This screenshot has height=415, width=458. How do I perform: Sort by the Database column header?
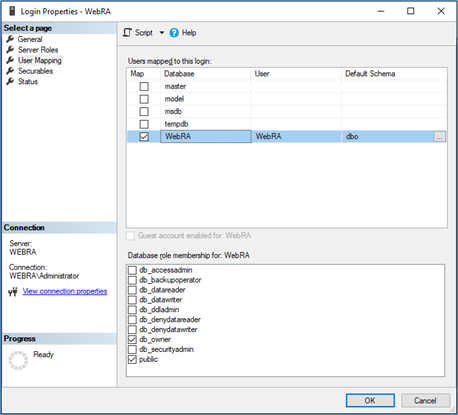point(206,74)
